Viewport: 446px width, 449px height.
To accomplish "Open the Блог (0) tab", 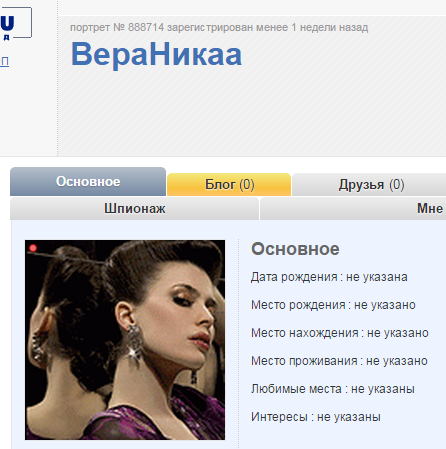I will tap(229, 184).
